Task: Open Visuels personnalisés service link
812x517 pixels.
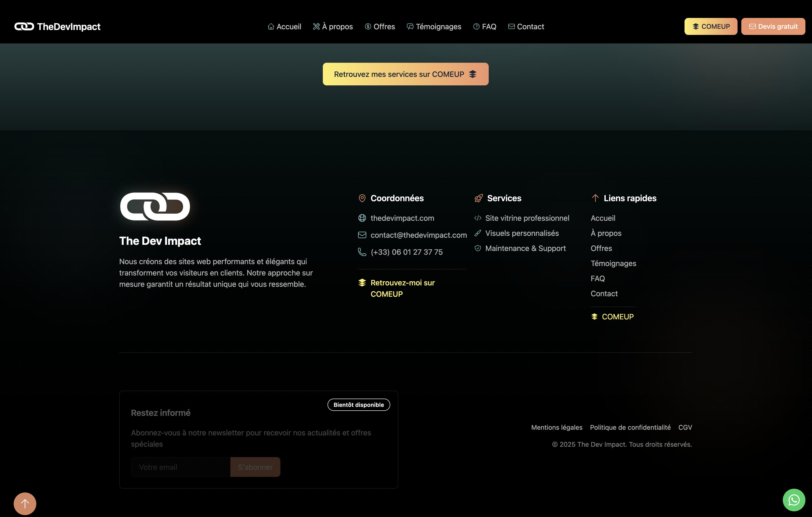Action: (x=522, y=233)
